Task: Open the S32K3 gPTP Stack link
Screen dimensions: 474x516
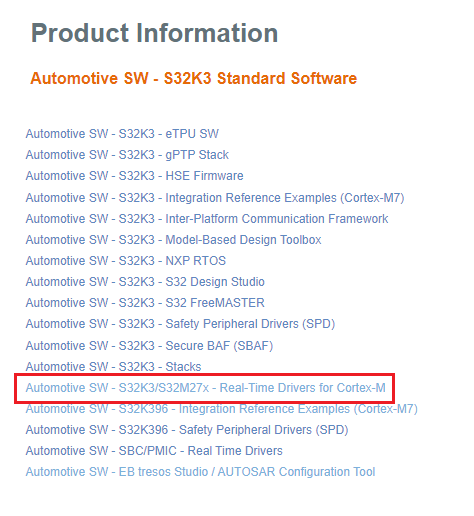Action: pos(127,155)
